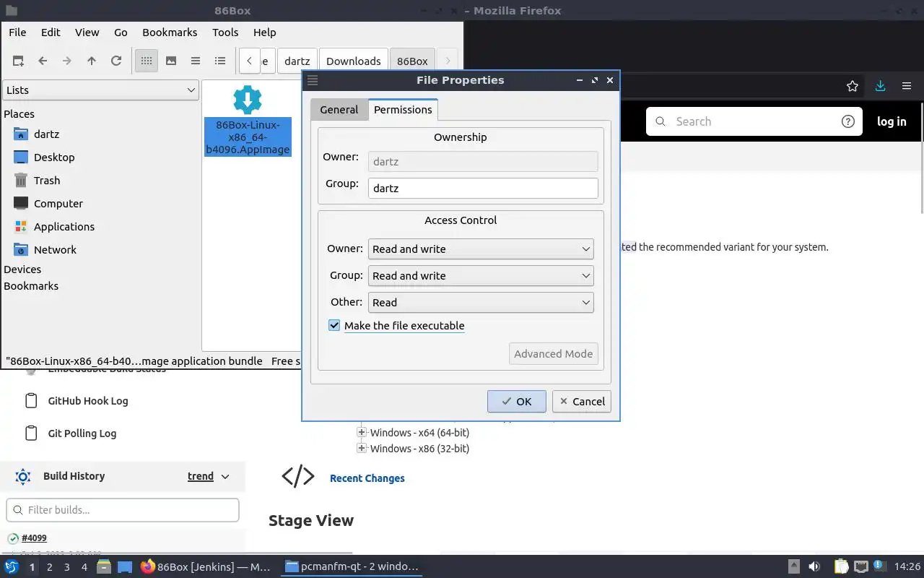Open Owner access control dropdown
Image resolution: width=924 pixels, height=578 pixels.
[481, 249]
